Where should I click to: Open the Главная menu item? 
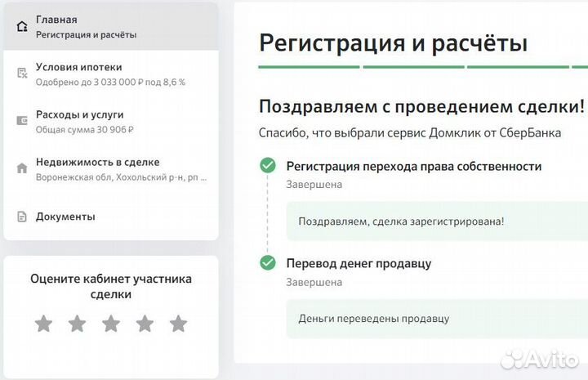(x=111, y=27)
